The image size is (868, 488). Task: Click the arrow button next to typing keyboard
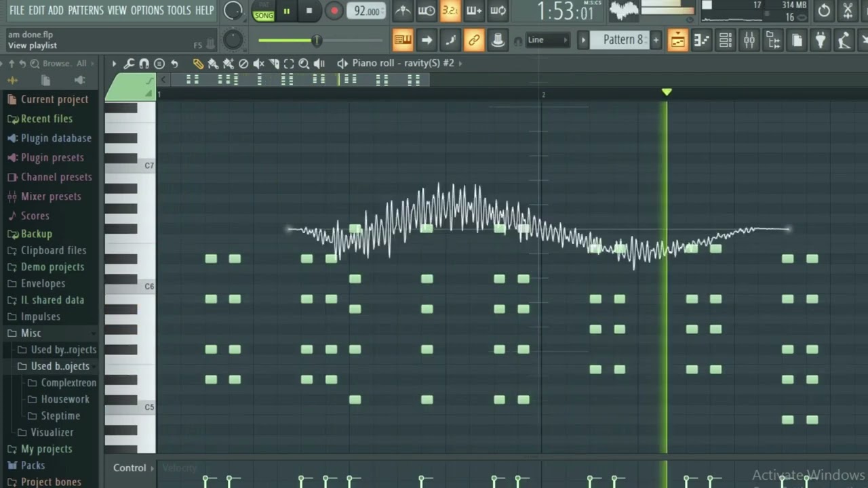427,40
